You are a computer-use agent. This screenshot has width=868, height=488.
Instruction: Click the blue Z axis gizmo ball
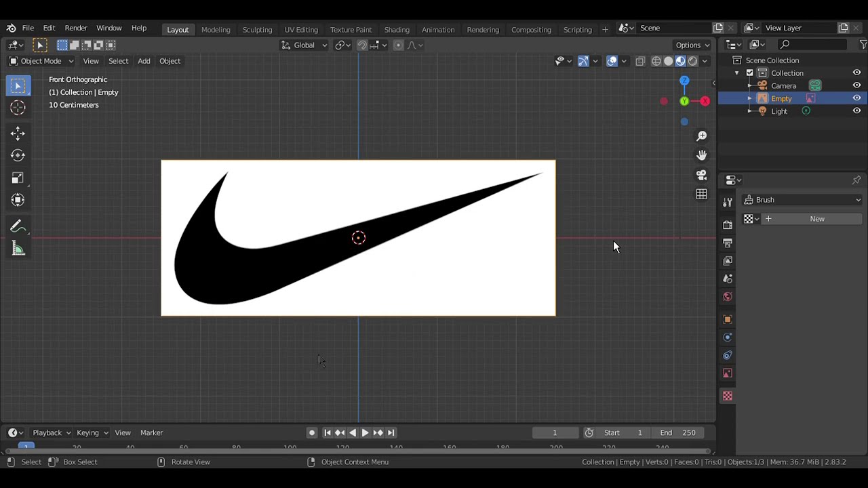click(684, 81)
